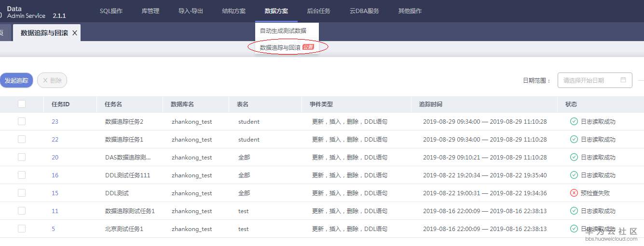Select task name 数据追踪任务2

point(124,122)
